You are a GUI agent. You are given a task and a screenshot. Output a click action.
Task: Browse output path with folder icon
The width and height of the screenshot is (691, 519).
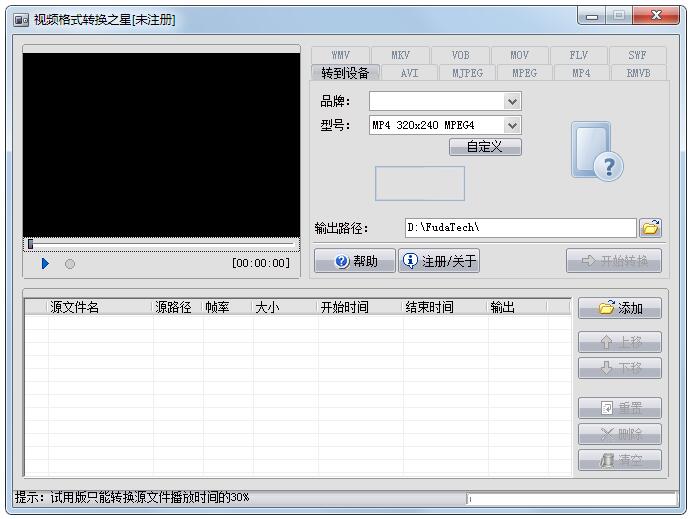[651, 228]
